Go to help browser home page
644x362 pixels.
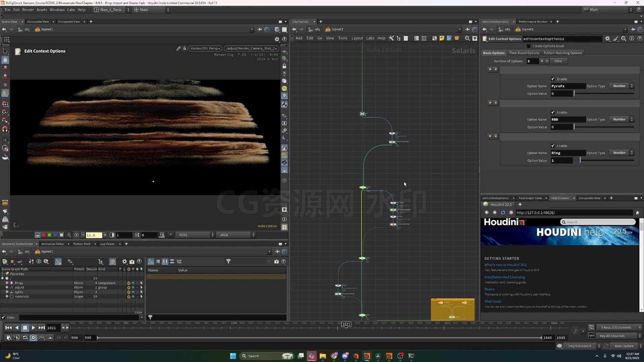(x=638, y=213)
